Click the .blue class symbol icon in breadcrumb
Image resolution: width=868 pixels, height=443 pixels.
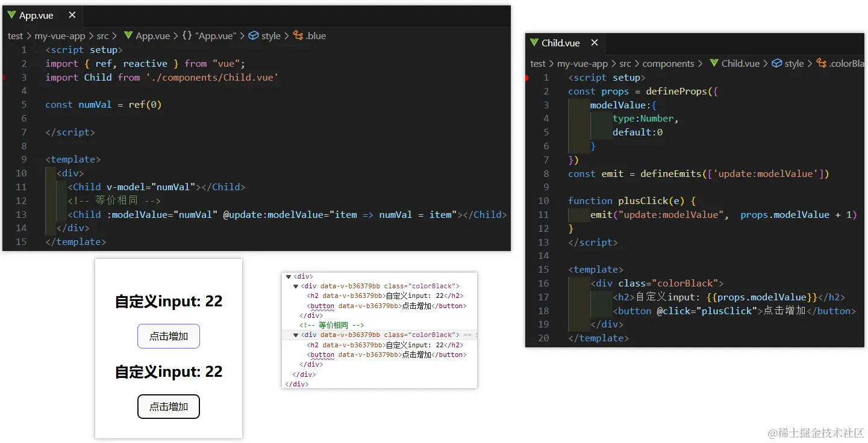coord(298,36)
